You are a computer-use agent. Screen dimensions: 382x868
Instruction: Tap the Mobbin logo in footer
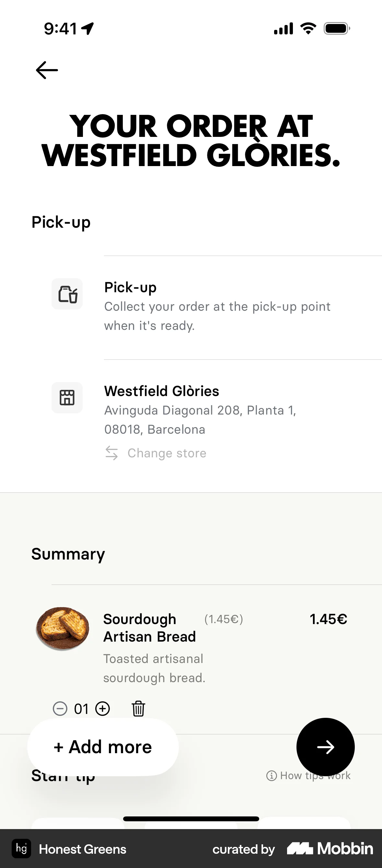point(330,849)
